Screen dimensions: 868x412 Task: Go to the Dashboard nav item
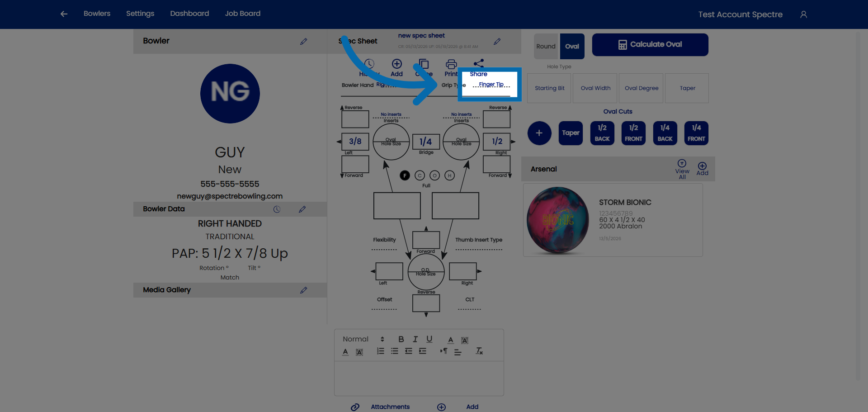pos(189,14)
